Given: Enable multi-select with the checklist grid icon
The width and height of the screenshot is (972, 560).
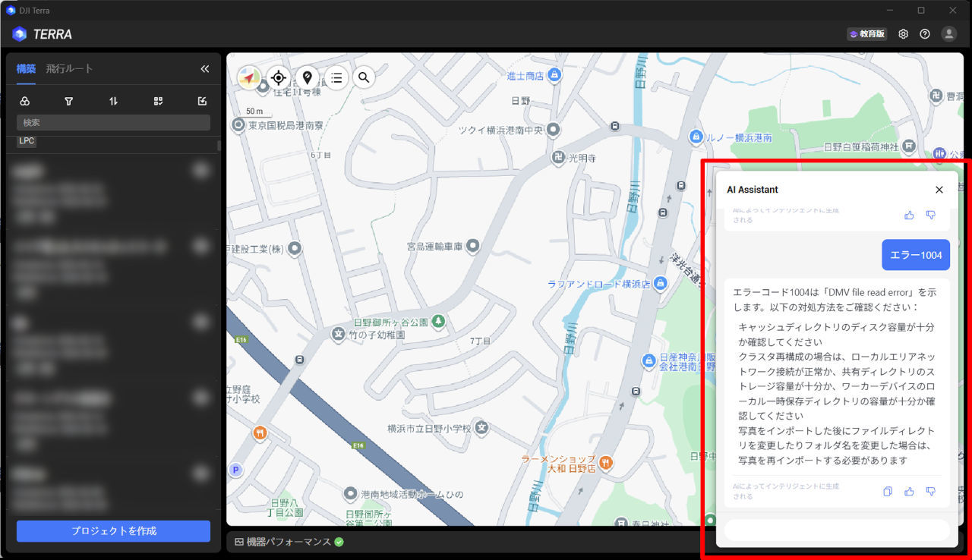Looking at the screenshot, I should click(x=158, y=101).
